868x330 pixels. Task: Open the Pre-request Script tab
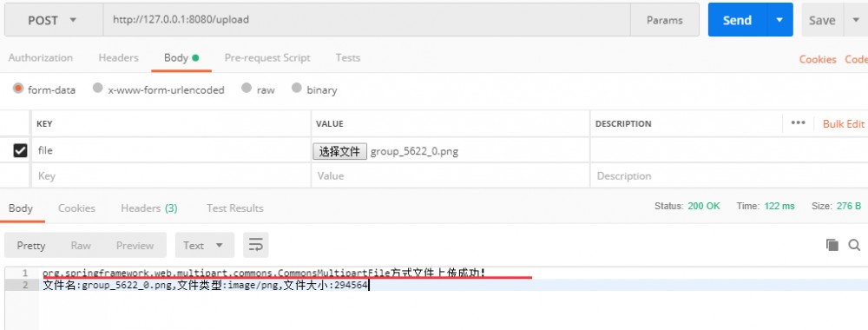coord(267,57)
